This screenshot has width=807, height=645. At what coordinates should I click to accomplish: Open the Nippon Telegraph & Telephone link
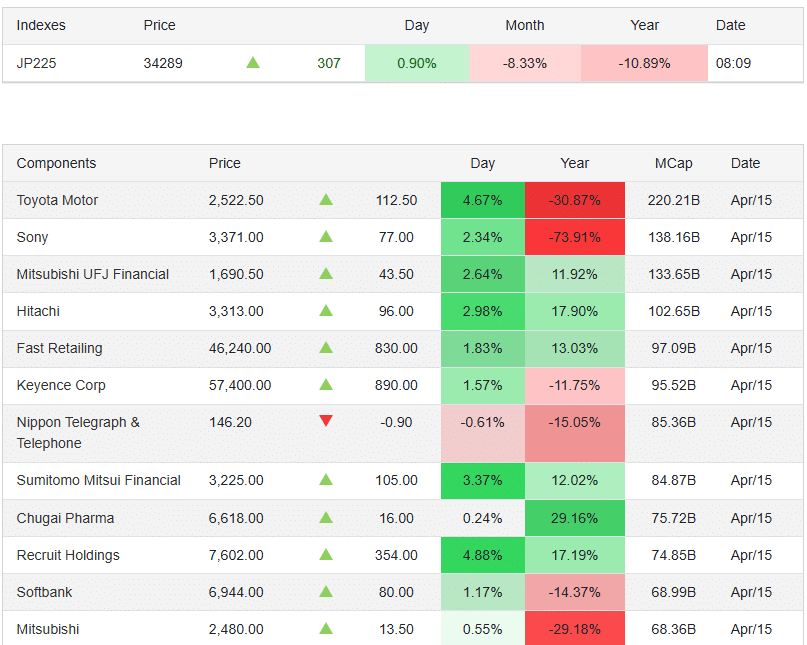[x=78, y=433]
